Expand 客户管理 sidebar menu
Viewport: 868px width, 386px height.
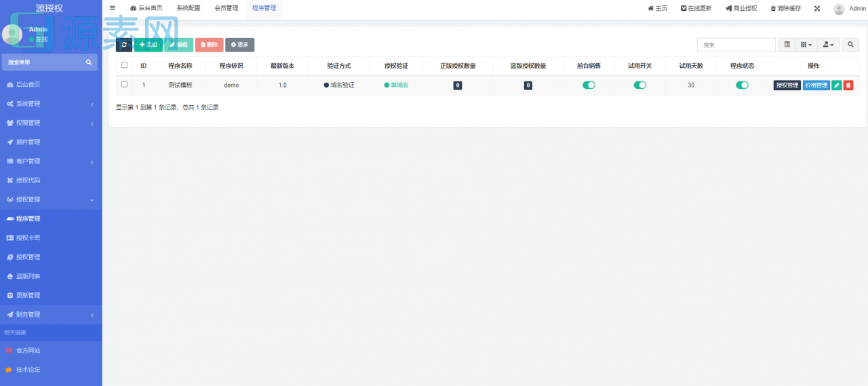(51, 161)
